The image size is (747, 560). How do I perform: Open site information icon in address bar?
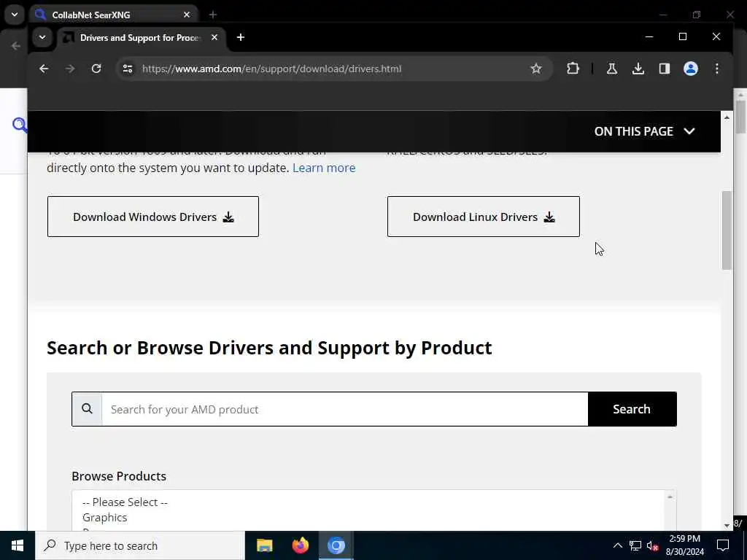128,69
